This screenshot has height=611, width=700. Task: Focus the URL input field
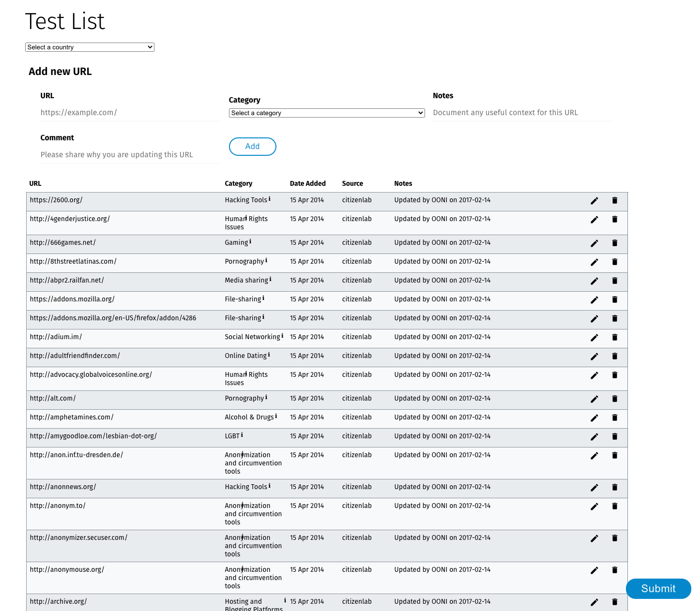(130, 113)
